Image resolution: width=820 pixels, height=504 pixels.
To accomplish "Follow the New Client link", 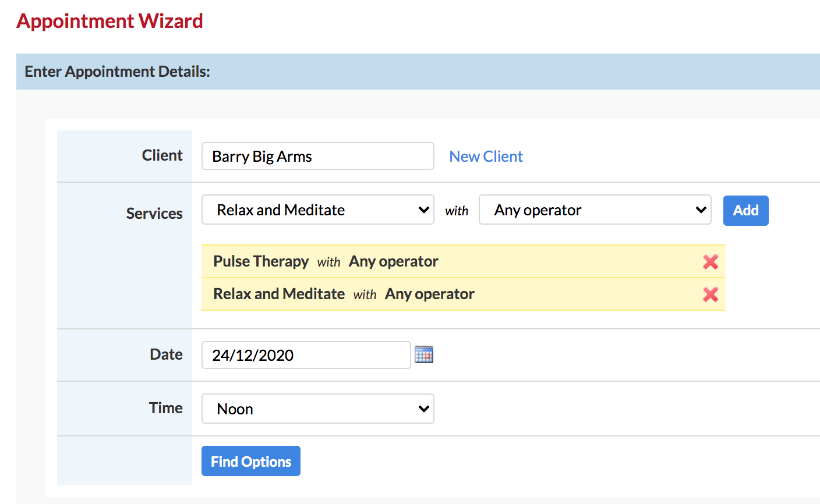I will click(486, 156).
